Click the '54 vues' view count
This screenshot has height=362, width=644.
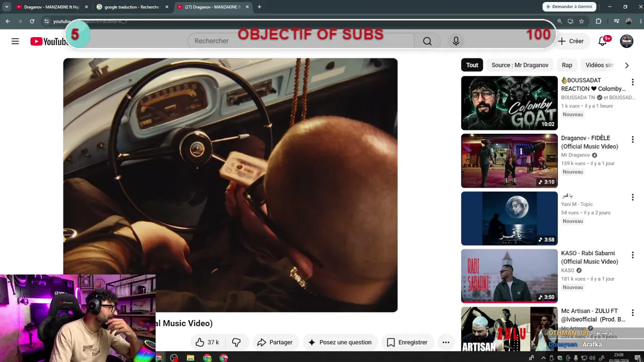click(570, 213)
